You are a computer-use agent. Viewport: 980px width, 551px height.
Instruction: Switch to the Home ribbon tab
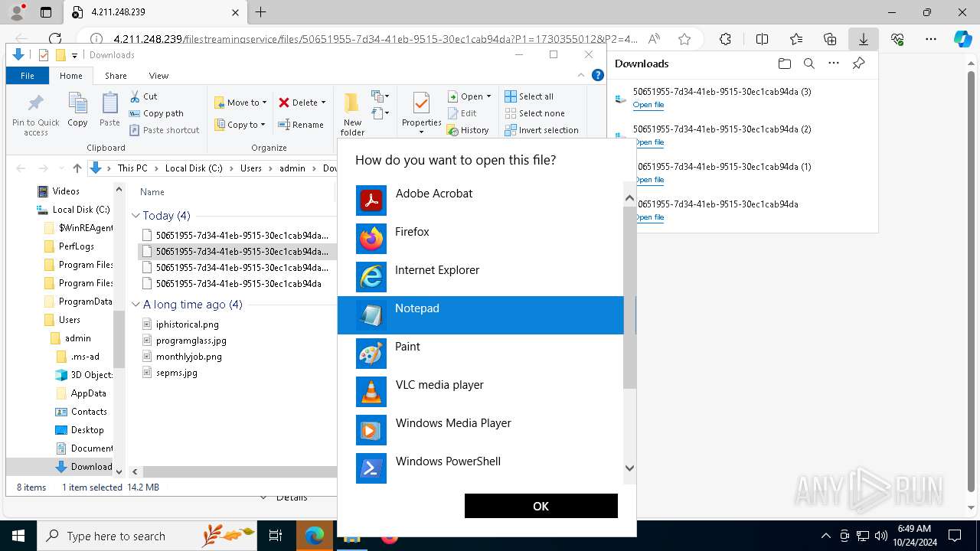(x=71, y=76)
